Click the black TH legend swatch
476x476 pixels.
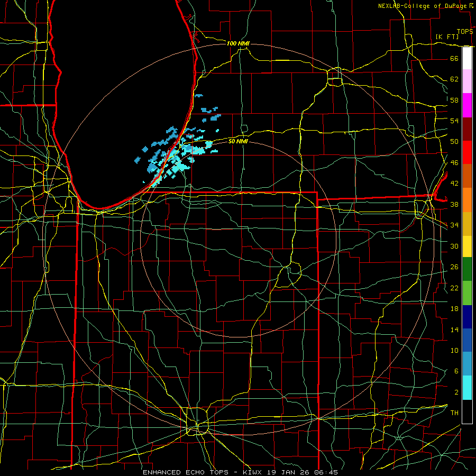click(467, 411)
